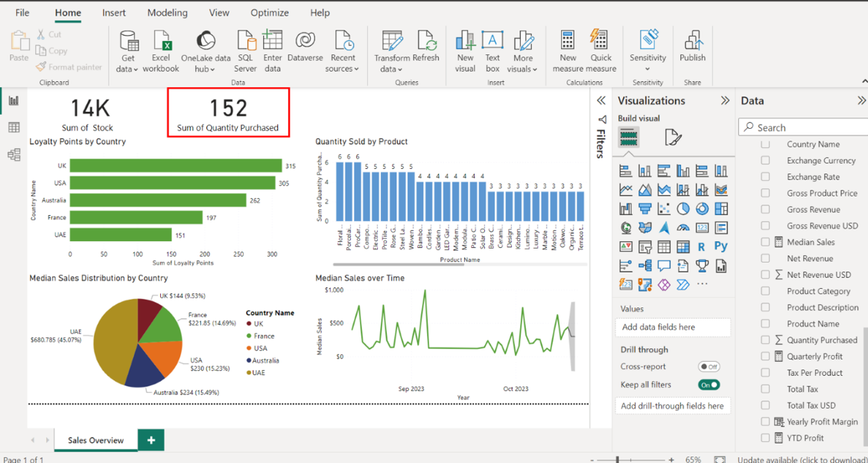Toggle the Cross-report switch

coord(709,367)
